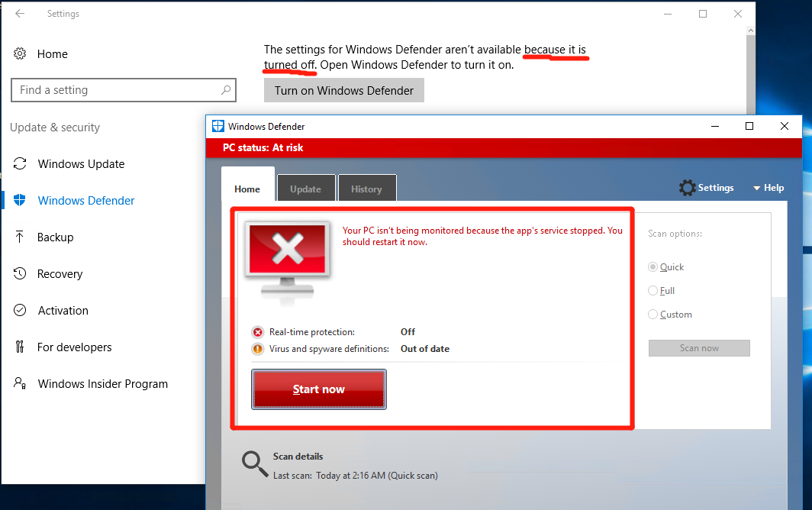This screenshot has width=812, height=510.
Task: Click the magnifier icon in Find a setting box
Action: pyautogui.click(x=226, y=90)
